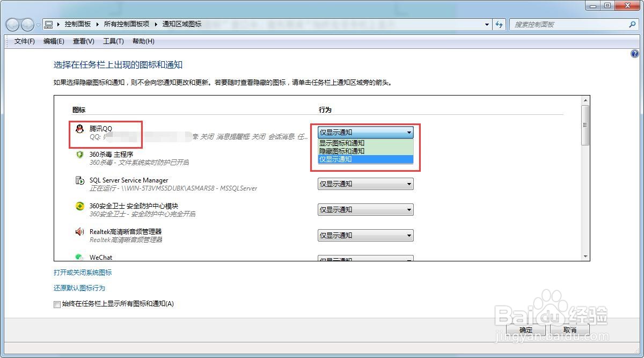The width and height of the screenshot is (644, 358).
Task: Toggle 始终在任务栏上显示所有图标和通知 checkbox
Action: (x=57, y=304)
